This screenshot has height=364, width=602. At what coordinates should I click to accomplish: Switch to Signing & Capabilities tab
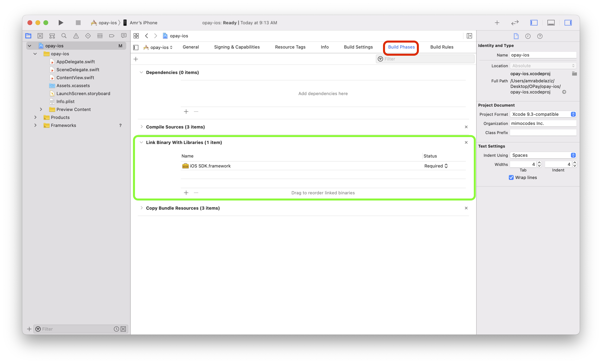pyautogui.click(x=237, y=47)
